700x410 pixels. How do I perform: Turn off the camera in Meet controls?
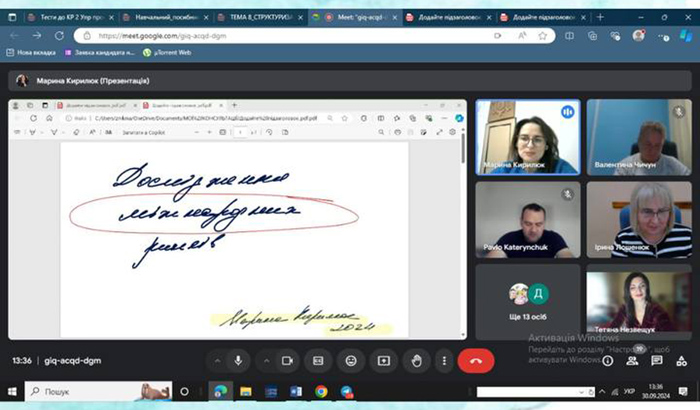[x=288, y=361]
